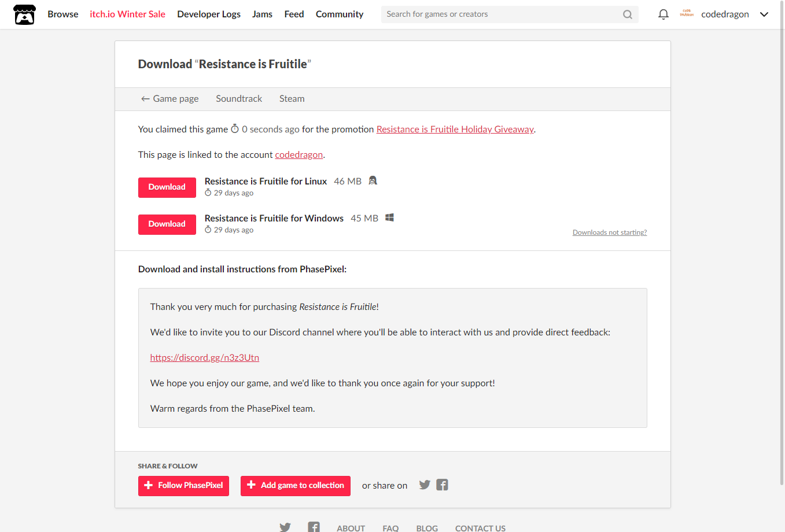Download Resistance is Fruitile for Windows
785x532 pixels.
click(x=167, y=224)
